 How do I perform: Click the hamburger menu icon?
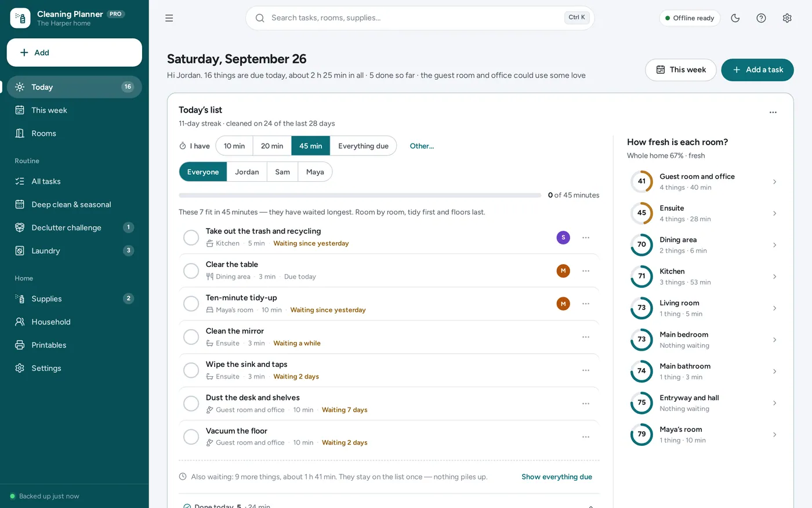(169, 18)
